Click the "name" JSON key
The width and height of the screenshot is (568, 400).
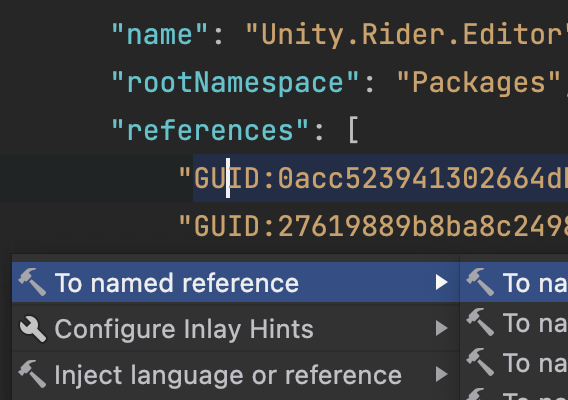click(x=159, y=35)
